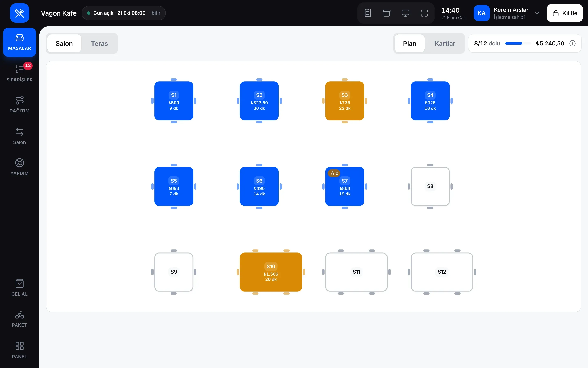The height and width of the screenshot is (368, 588).
Task: Click the flame badge on table S7
Action: point(334,173)
